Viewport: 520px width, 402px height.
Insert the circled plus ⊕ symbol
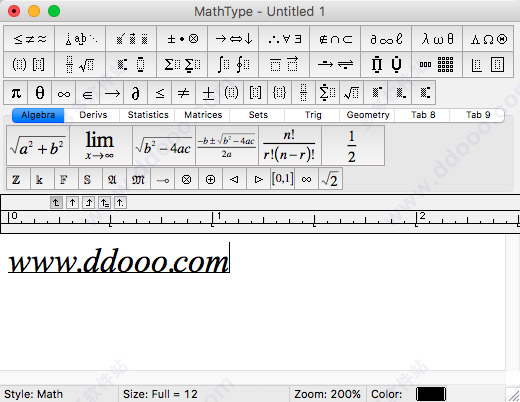pyautogui.click(x=210, y=179)
